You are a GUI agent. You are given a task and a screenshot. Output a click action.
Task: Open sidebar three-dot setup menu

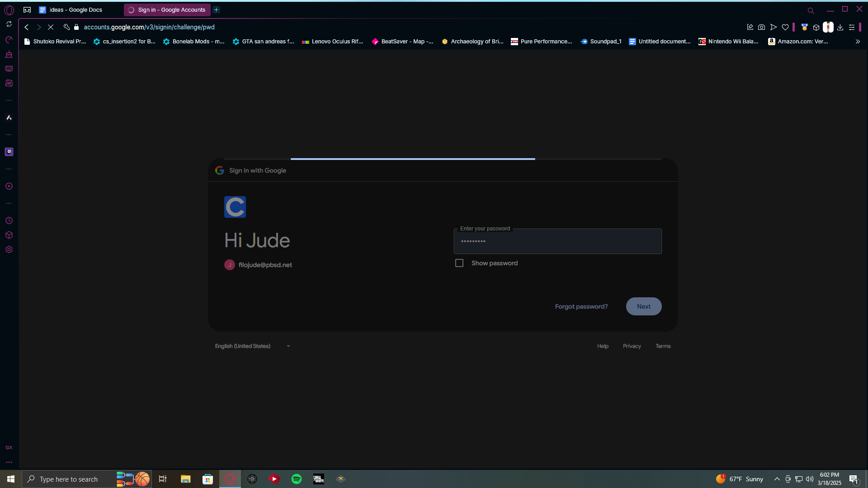[x=9, y=462]
